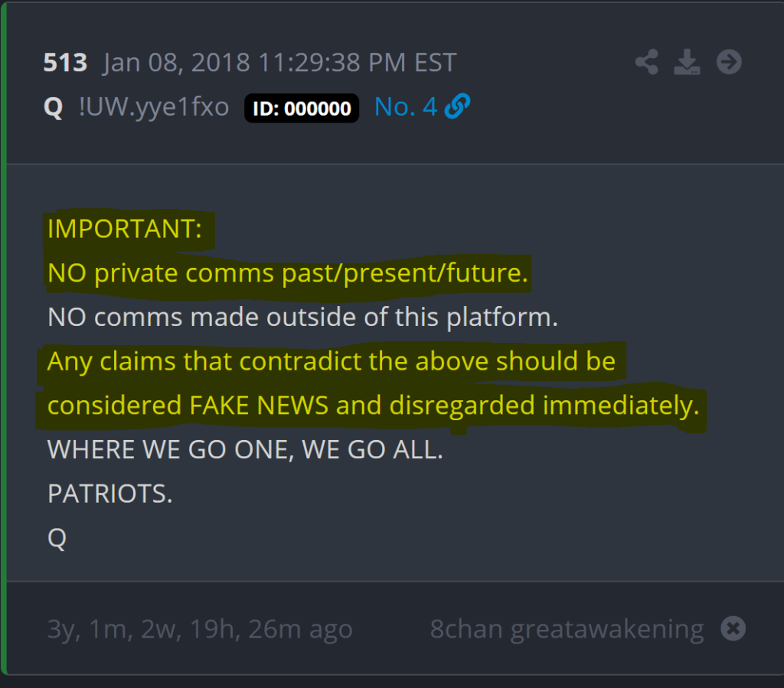The width and height of the screenshot is (784, 688).
Task: Click the tripcode !UW.yye1fxo
Action: tap(153, 108)
